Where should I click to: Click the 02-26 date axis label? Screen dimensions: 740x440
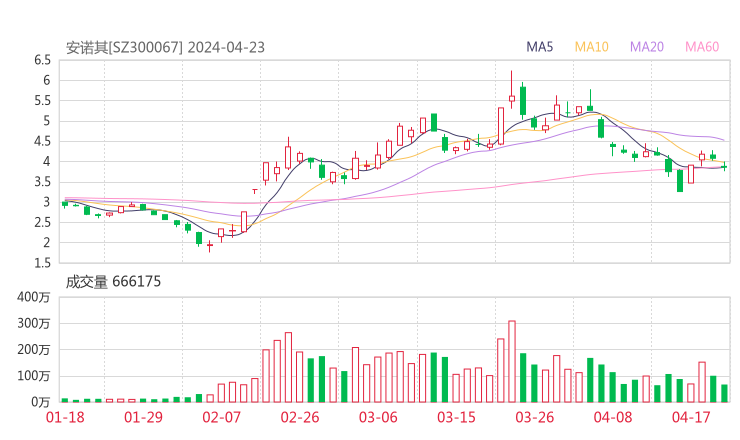pos(300,417)
